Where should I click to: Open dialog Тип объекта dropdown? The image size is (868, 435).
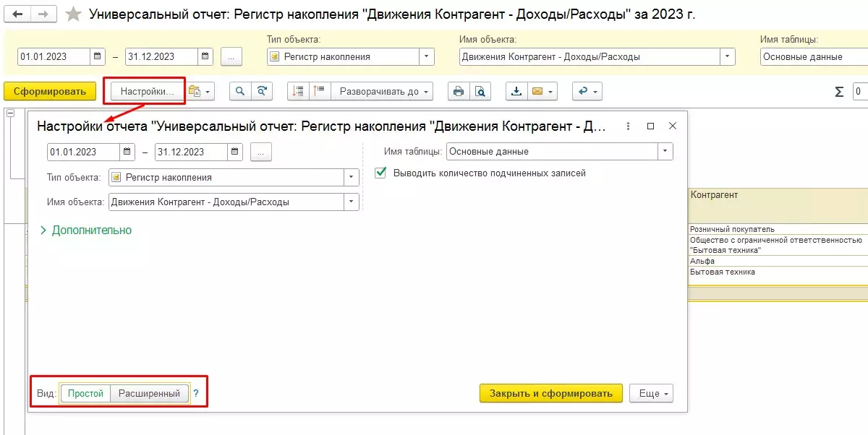point(352,177)
